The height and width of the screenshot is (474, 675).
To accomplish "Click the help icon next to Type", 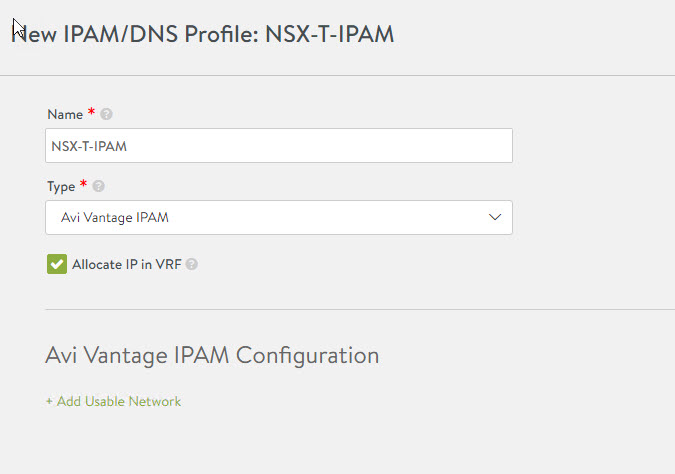I will click(x=99, y=186).
